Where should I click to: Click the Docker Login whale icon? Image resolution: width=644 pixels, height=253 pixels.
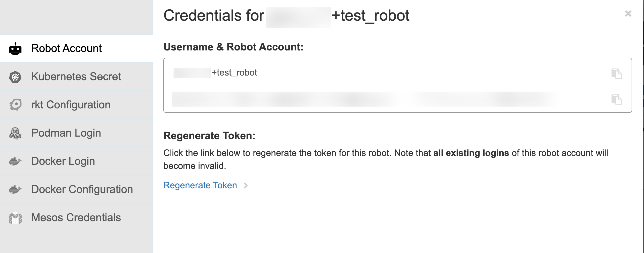pyautogui.click(x=15, y=161)
